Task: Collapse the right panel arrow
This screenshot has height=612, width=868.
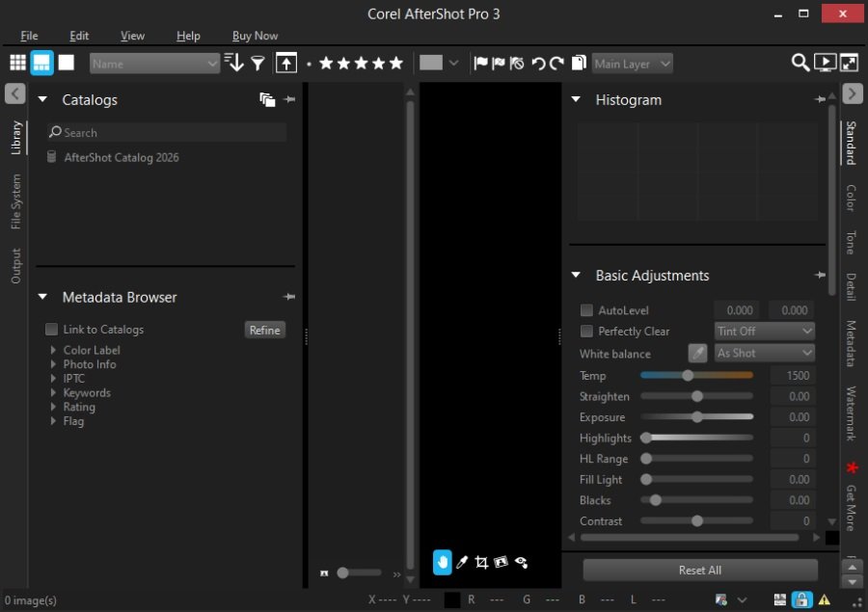Action: click(852, 93)
